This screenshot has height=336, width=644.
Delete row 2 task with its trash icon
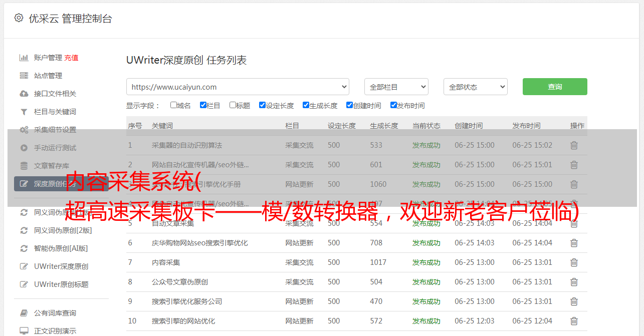[574, 165]
